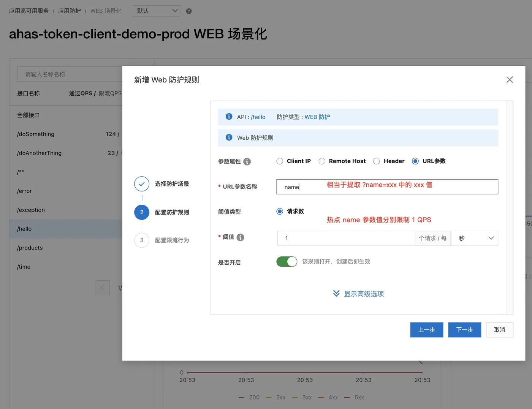Select the URL参数 radio button
The image size is (532, 409).
click(x=415, y=161)
